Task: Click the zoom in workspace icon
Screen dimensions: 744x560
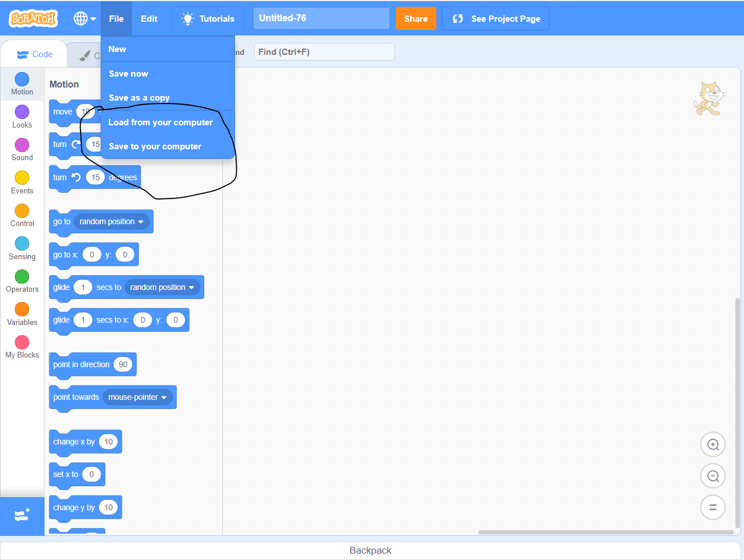Action: point(713,444)
